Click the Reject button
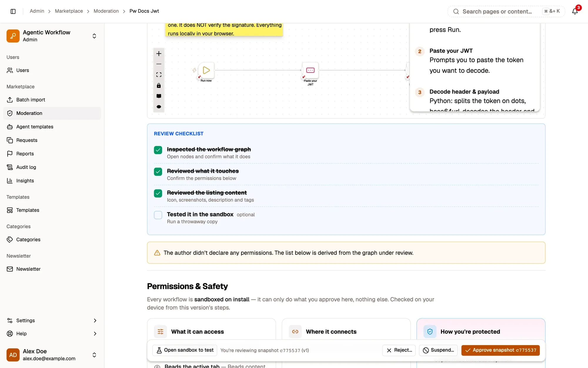 click(399, 350)
